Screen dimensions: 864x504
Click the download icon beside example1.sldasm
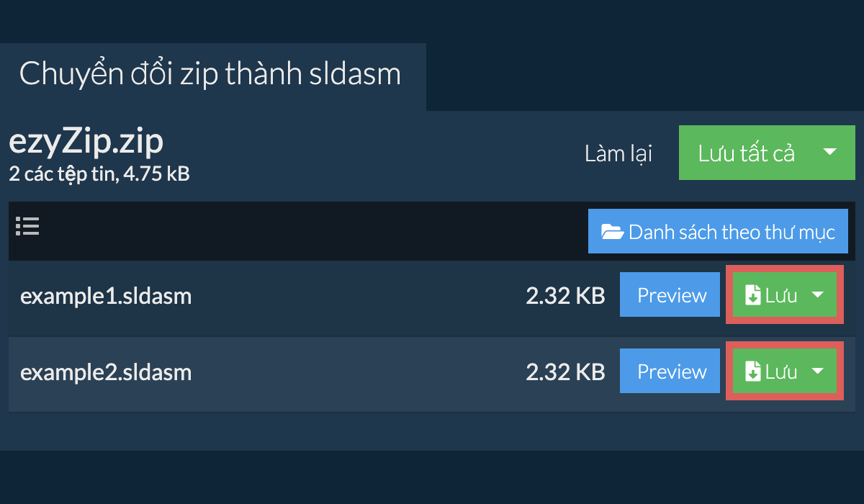pyautogui.click(x=752, y=295)
